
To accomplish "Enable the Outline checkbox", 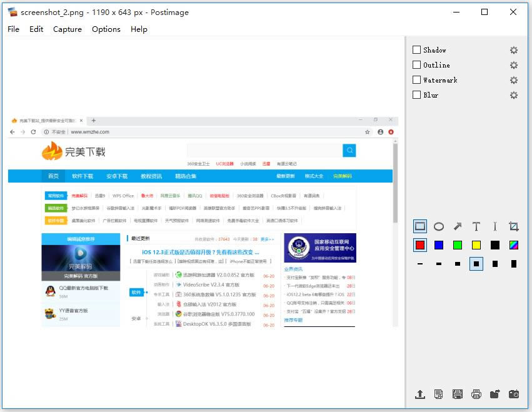I will [x=416, y=65].
